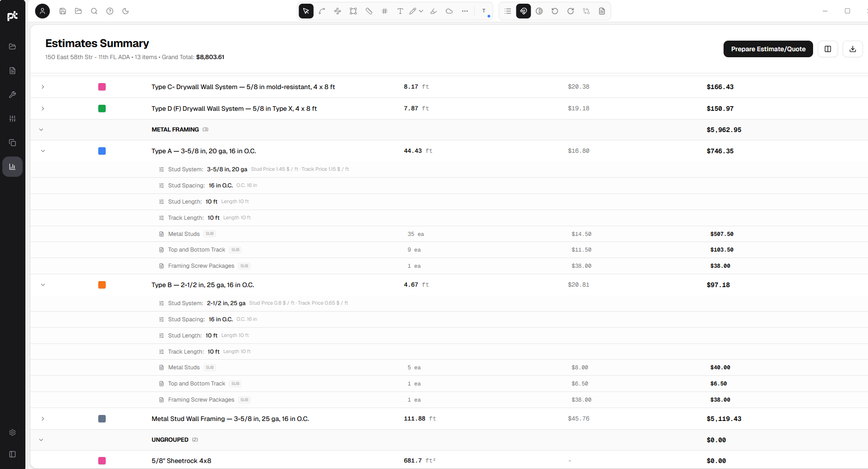
Task: Open the sliders adjustments section in the sidebar
Action: (x=12, y=119)
